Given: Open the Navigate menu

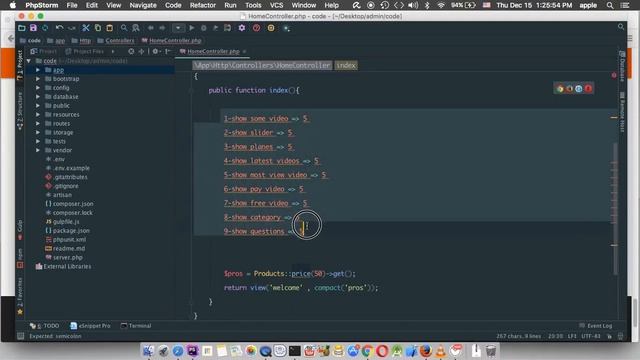Looking at the screenshot, I should pyautogui.click(x=143, y=5).
